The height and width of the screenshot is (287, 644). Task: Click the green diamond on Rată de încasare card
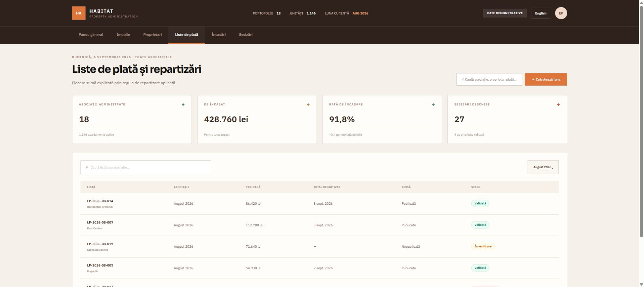tap(433, 105)
